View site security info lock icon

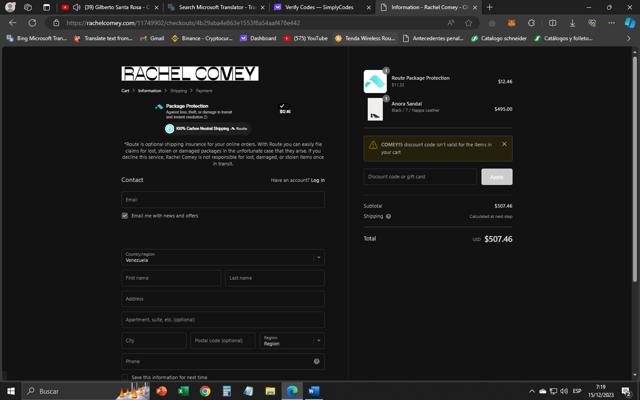pyautogui.click(x=56, y=23)
